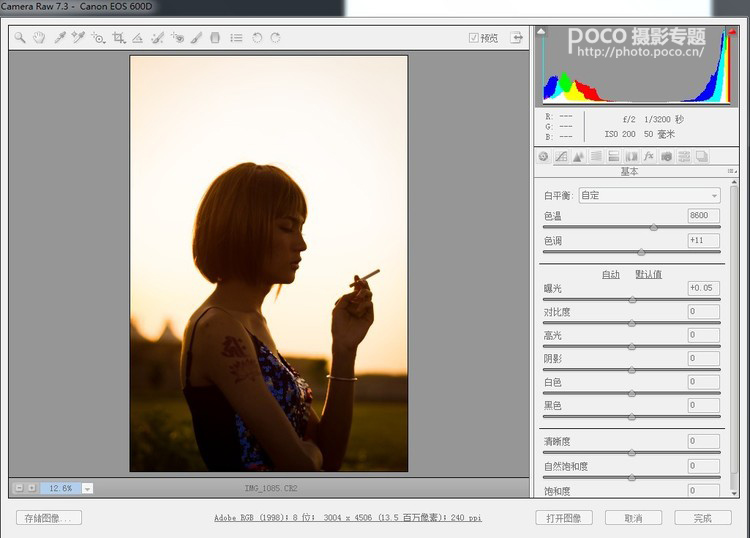The image size is (750, 538).
Task: Click the 曝光 exposure value field
Action: pyautogui.click(x=704, y=288)
